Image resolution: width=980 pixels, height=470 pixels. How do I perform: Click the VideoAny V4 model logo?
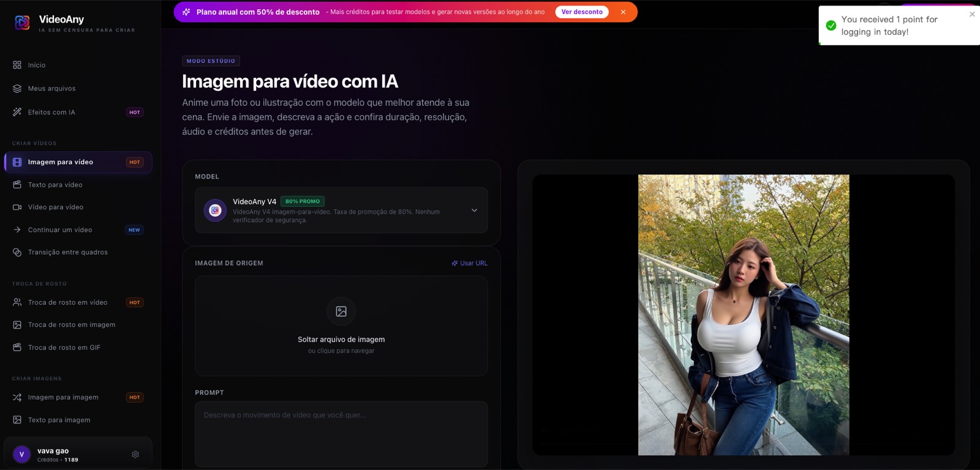pos(215,211)
